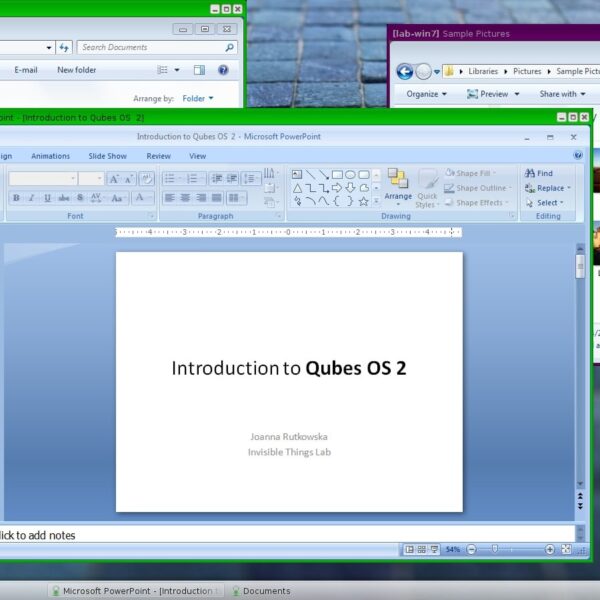Click Decrease List Level icon
The image size is (600, 600).
coord(217,179)
